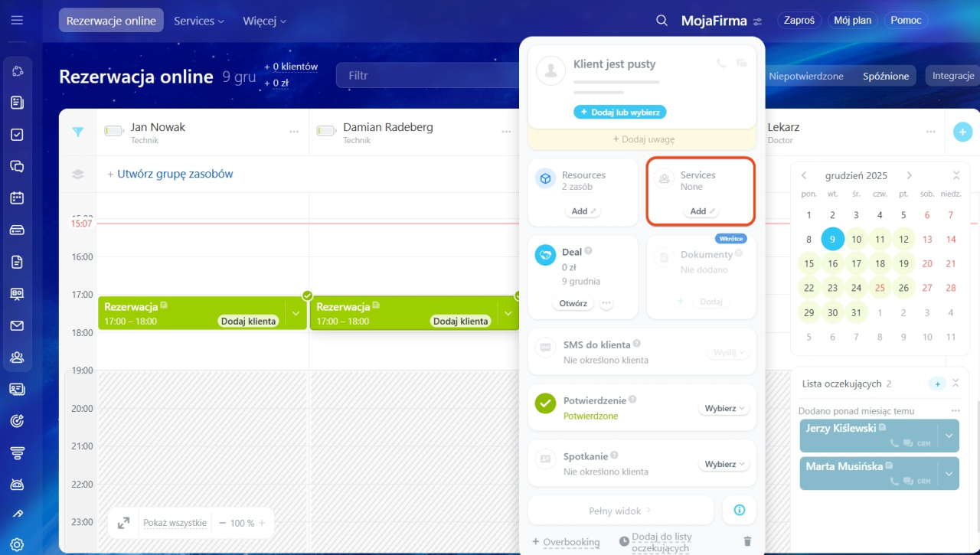Viewport: 980px width, 555px height.
Task: Decrease zoom with the minus button
Action: [x=222, y=523]
